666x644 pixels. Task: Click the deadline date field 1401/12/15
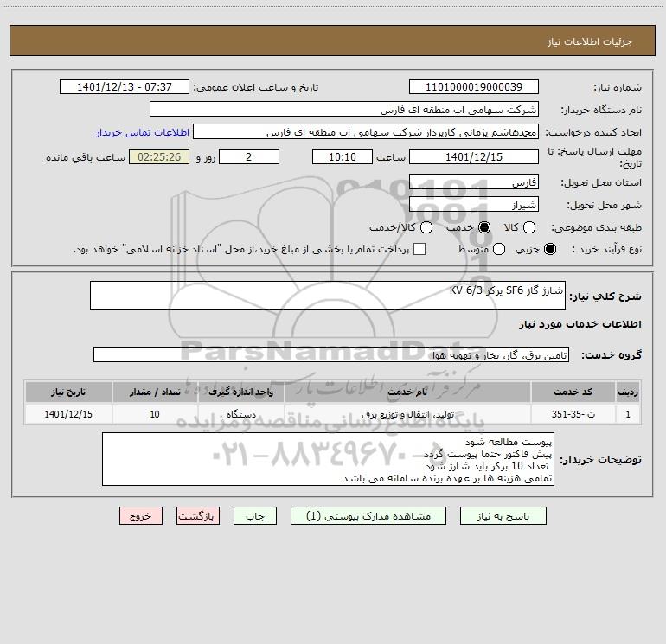pos(474,156)
